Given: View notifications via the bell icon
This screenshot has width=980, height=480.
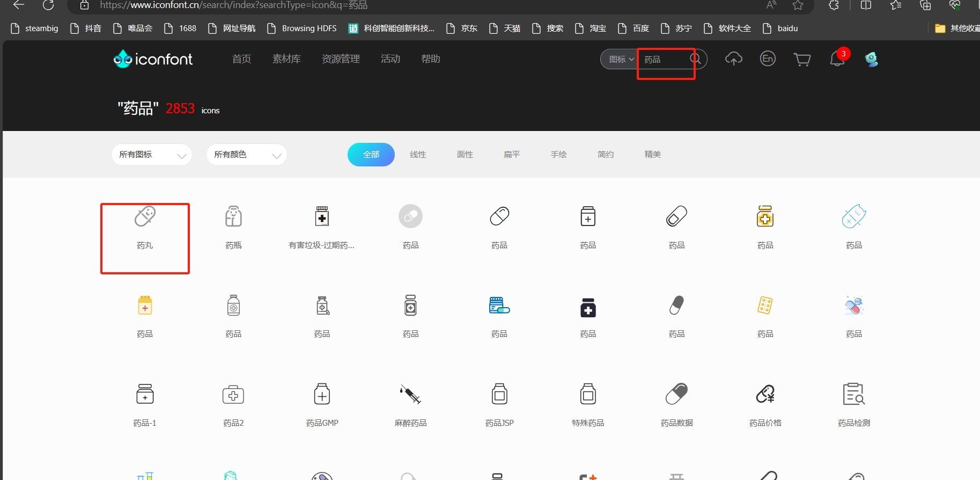Looking at the screenshot, I should [x=837, y=59].
